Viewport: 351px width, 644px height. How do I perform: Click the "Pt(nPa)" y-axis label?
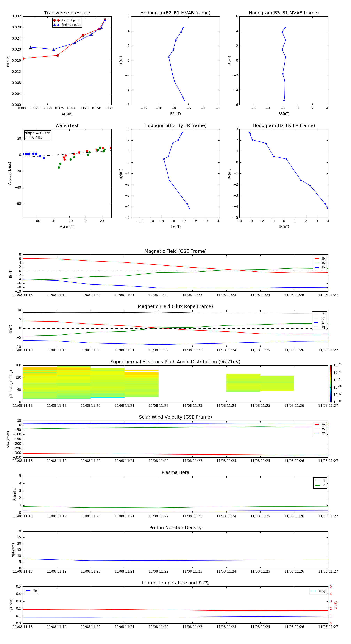(8, 61)
